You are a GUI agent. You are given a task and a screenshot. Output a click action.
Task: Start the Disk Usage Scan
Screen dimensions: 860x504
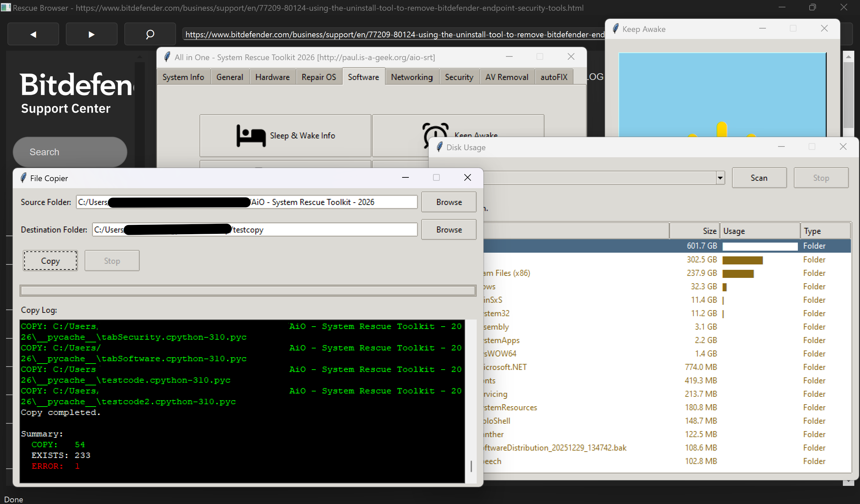[759, 178]
